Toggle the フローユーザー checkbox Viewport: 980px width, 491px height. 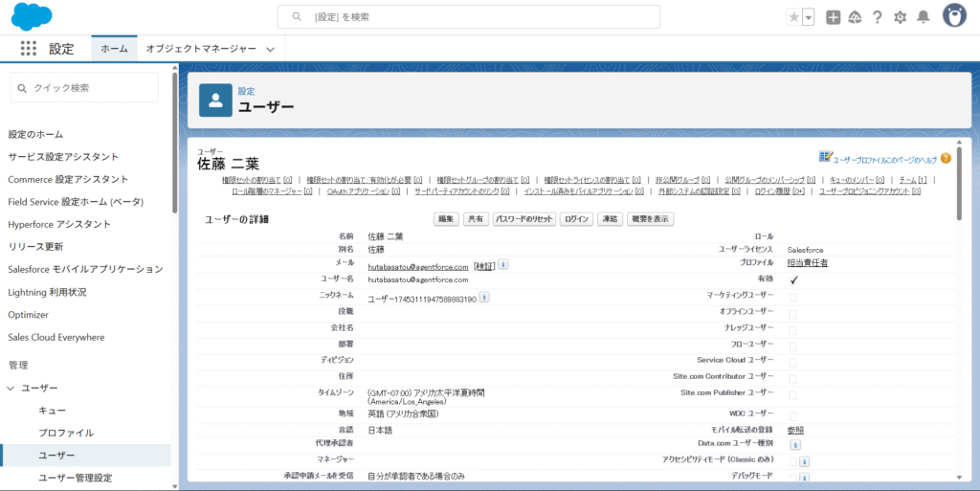(x=793, y=346)
